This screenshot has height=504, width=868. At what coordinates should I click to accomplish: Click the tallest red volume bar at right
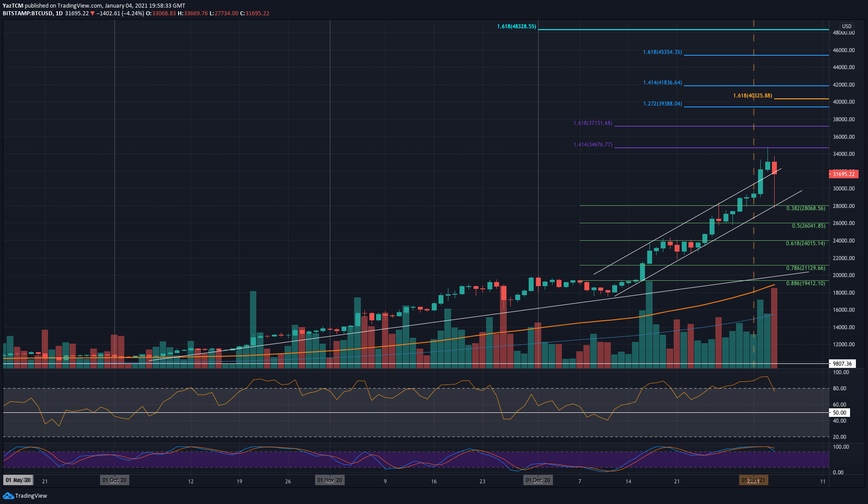click(774, 328)
